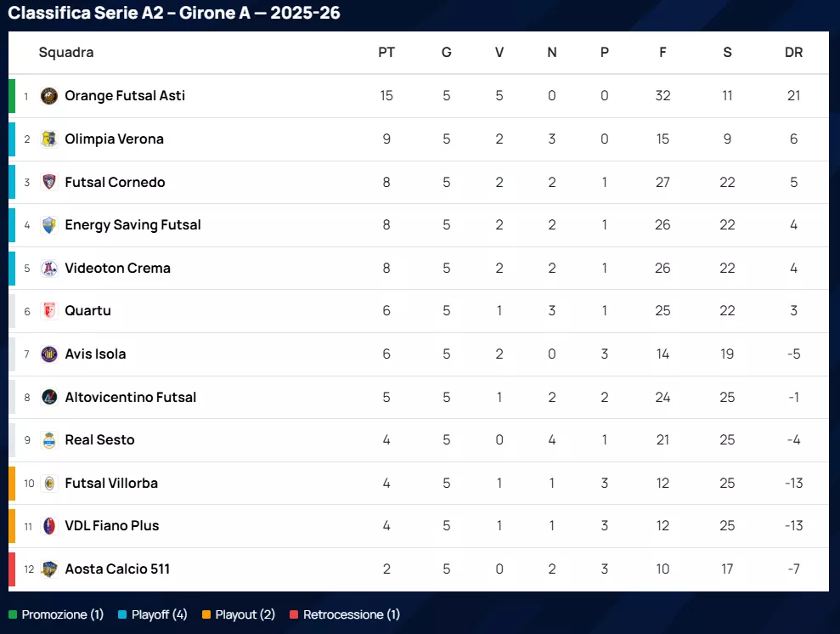Click the Olimpia Verona crest icon
This screenshot has width=840, height=634.
pyautogui.click(x=49, y=139)
